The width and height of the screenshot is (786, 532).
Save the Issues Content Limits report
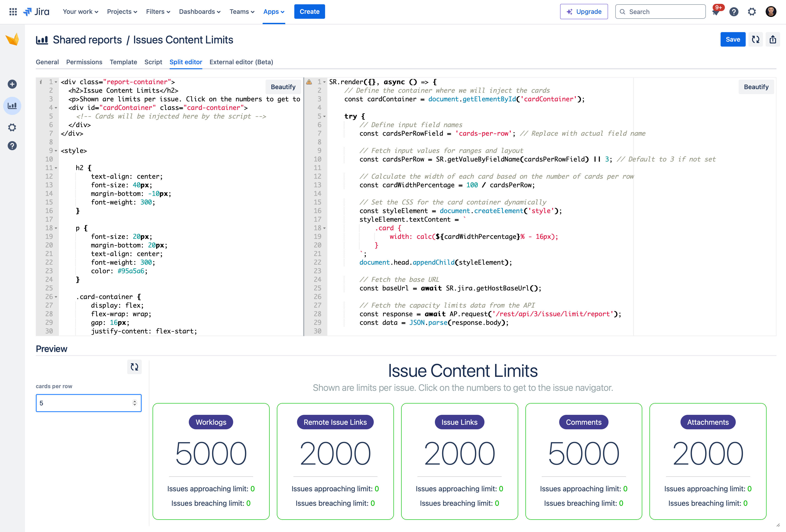(x=733, y=39)
